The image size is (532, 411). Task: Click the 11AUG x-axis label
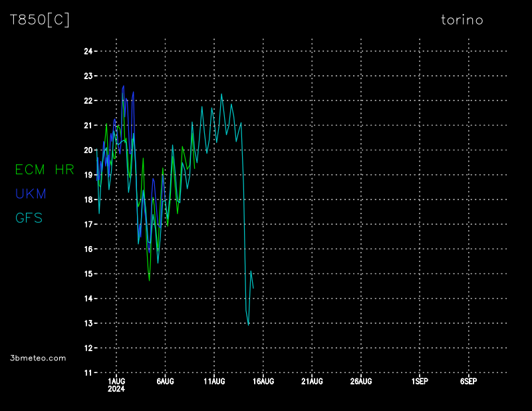pyautogui.click(x=214, y=381)
